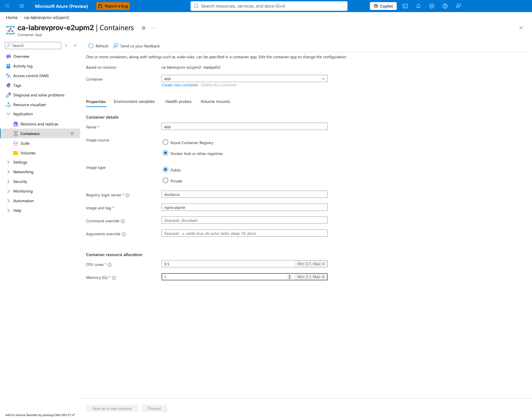Screen dimensions: 532x418
Task: Focus the Image and tag field
Action: (x=244, y=207)
